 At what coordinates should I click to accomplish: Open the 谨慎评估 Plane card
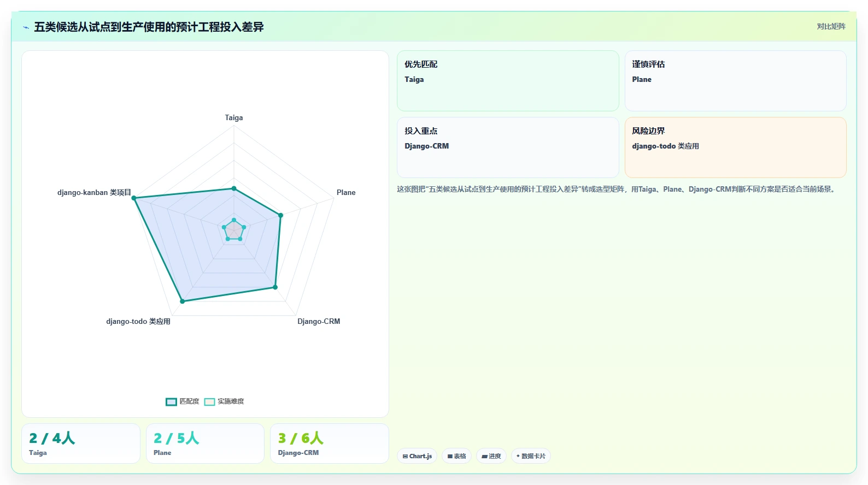tap(735, 81)
